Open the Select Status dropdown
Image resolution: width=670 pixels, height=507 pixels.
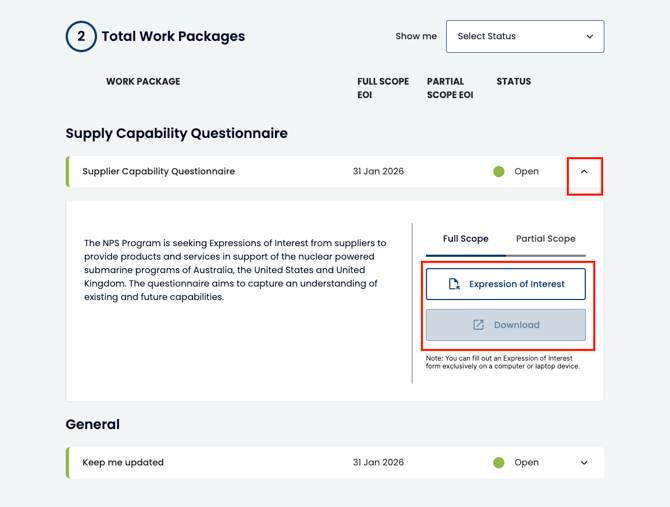click(524, 37)
